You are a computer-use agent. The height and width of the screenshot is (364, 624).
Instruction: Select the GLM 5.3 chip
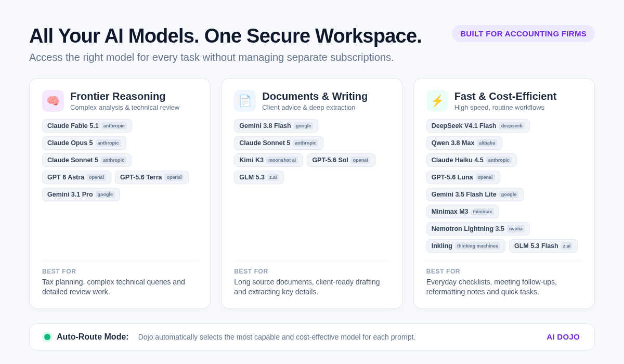pyautogui.click(x=259, y=177)
